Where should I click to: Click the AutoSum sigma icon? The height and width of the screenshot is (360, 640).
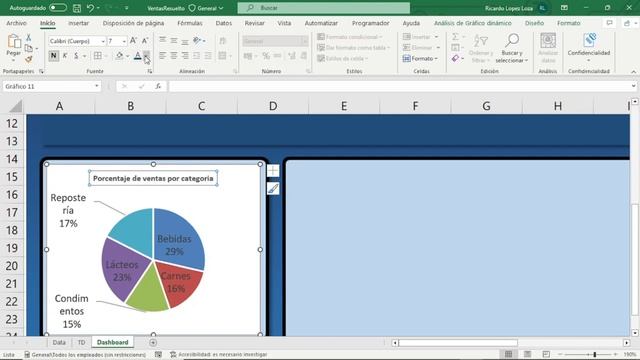tap(455, 37)
